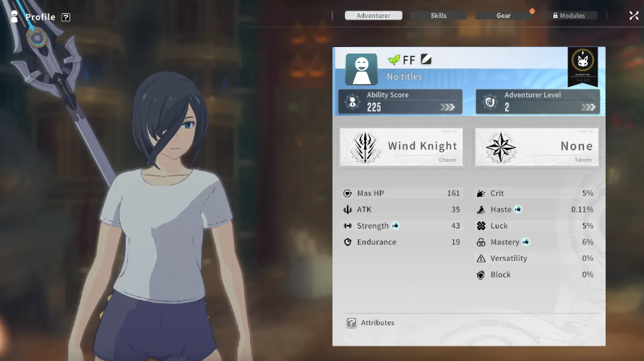
Task: Click the Max HP heart icon
Action: tap(347, 193)
